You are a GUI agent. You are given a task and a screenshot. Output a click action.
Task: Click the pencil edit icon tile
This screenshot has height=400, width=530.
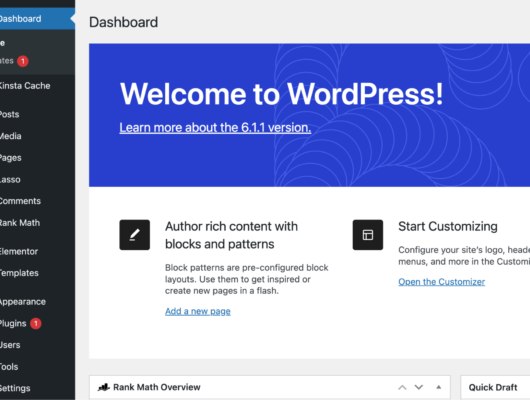[x=135, y=235]
